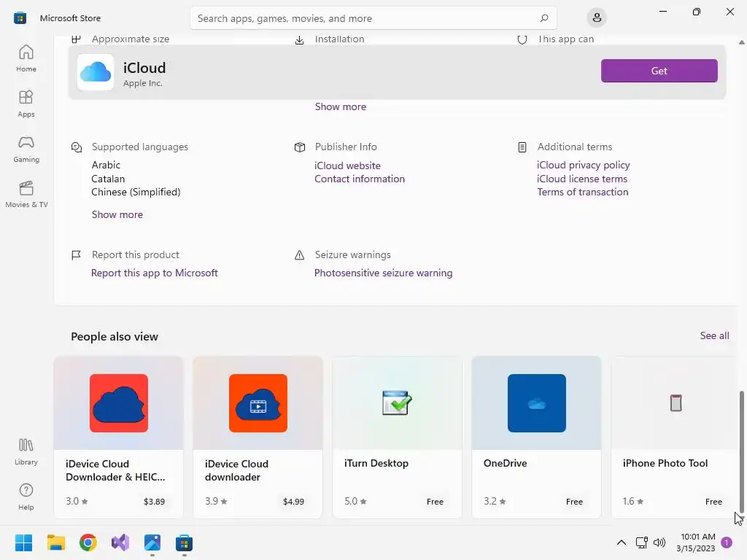
Task: Open Terms of transaction link
Action: (x=583, y=192)
